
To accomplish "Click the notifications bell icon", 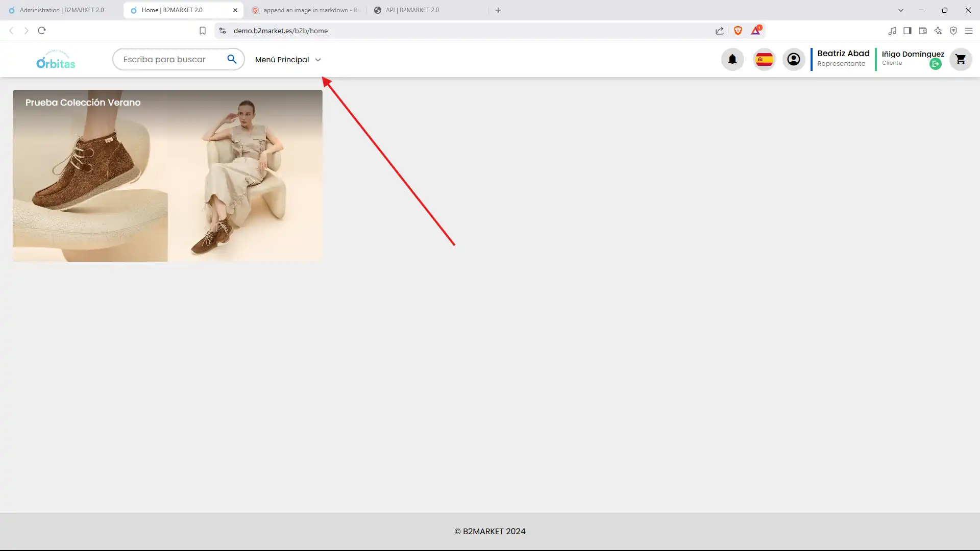I will coord(732,60).
